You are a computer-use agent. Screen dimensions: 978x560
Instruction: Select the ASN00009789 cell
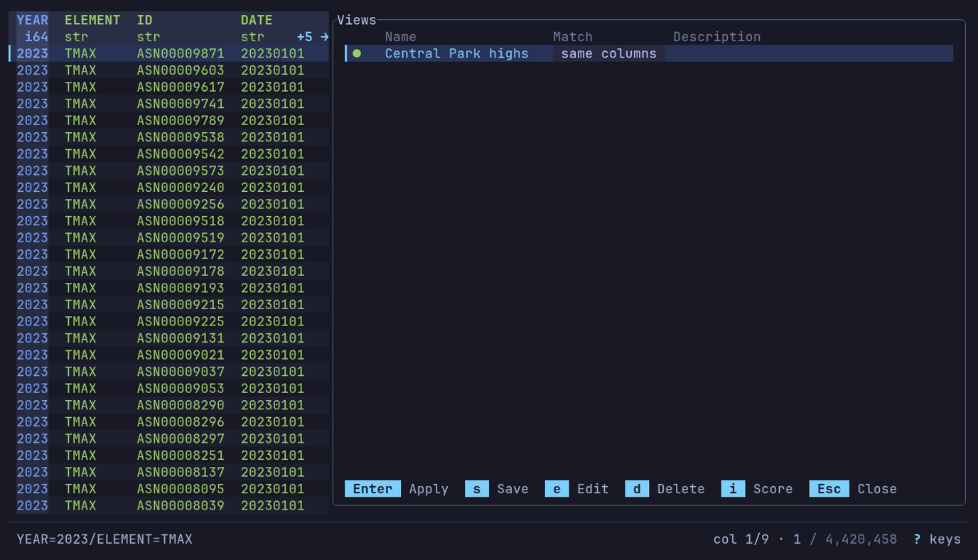click(181, 121)
